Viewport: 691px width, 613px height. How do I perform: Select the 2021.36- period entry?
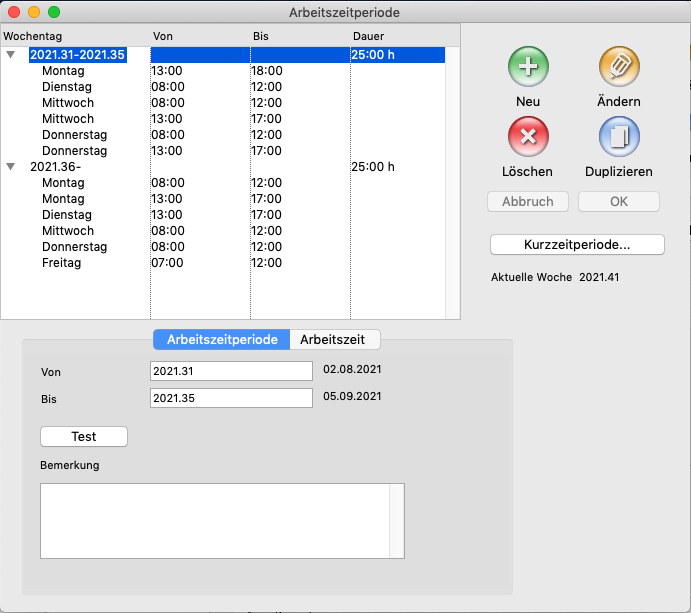pyautogui.click(x=56, y=167)
